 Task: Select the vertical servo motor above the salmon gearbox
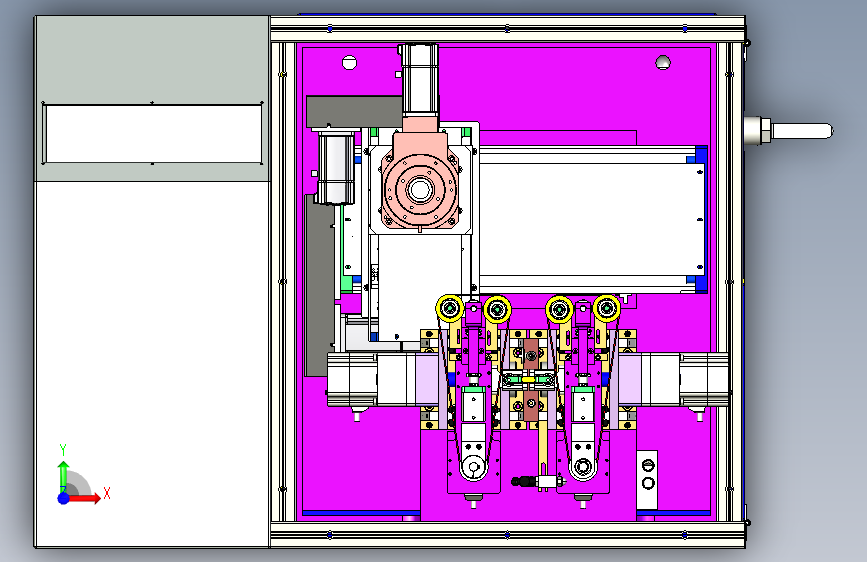click(x=419, y=80)
